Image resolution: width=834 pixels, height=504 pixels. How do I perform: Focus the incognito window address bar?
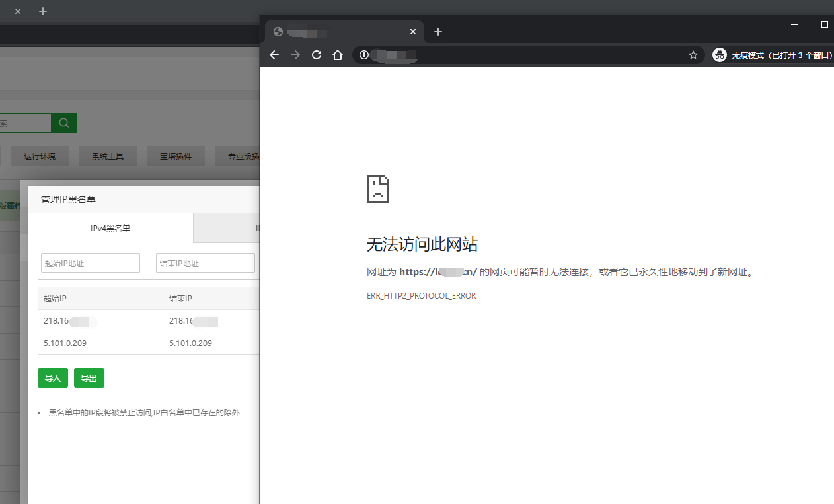point(529,55)
